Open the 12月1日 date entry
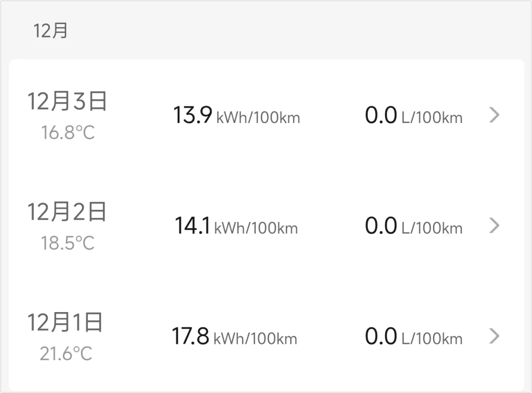Screen dimensions: 532x393 (x=65, y=322)
